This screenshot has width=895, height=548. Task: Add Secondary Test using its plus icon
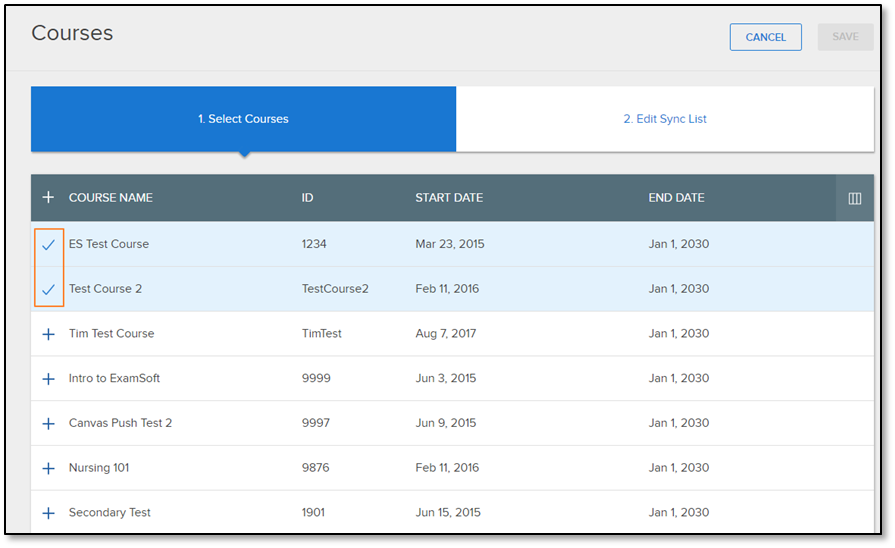[49, 513]
